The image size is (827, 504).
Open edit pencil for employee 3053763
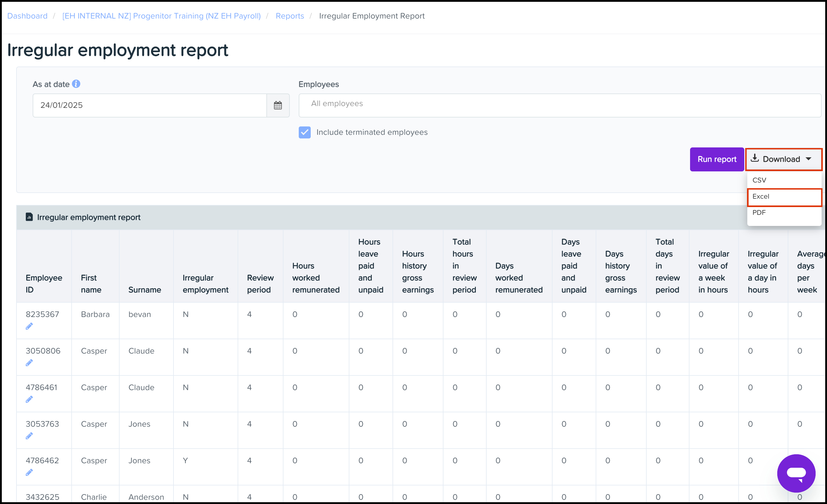[29, 436]
